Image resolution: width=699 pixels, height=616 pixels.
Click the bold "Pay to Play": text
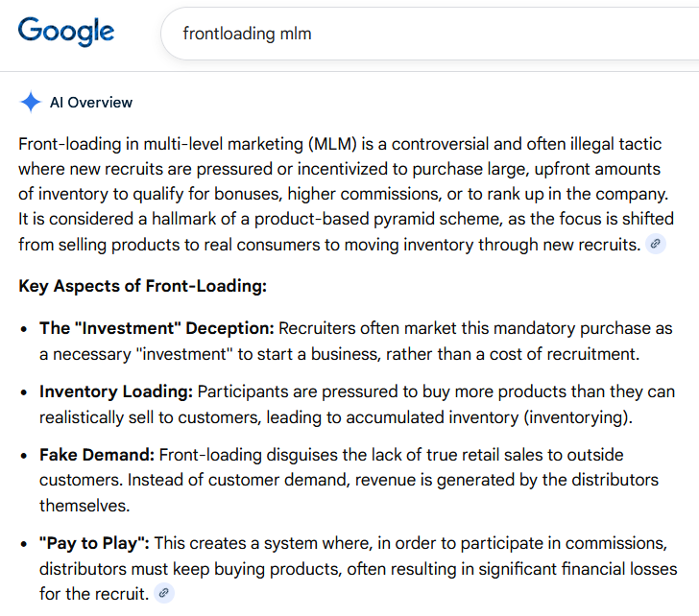94,544
